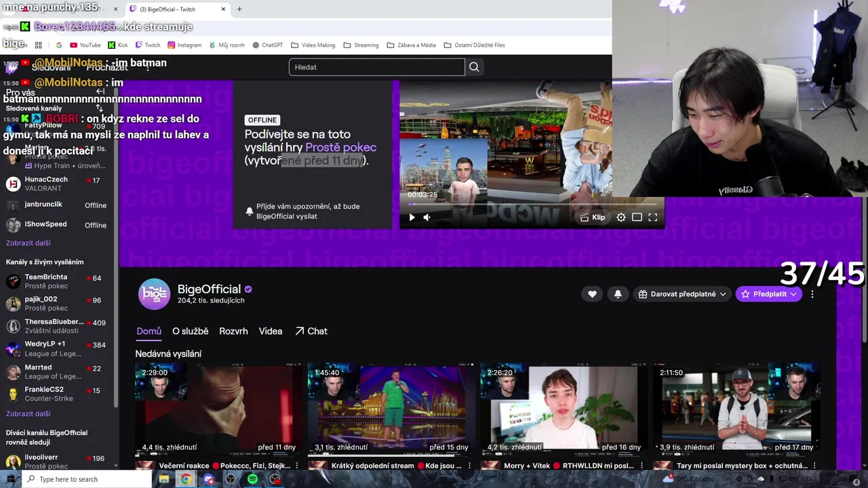868x488 pixels.
Task: Open YouTube bookmark in bookmarks bar
Action: 85,45
